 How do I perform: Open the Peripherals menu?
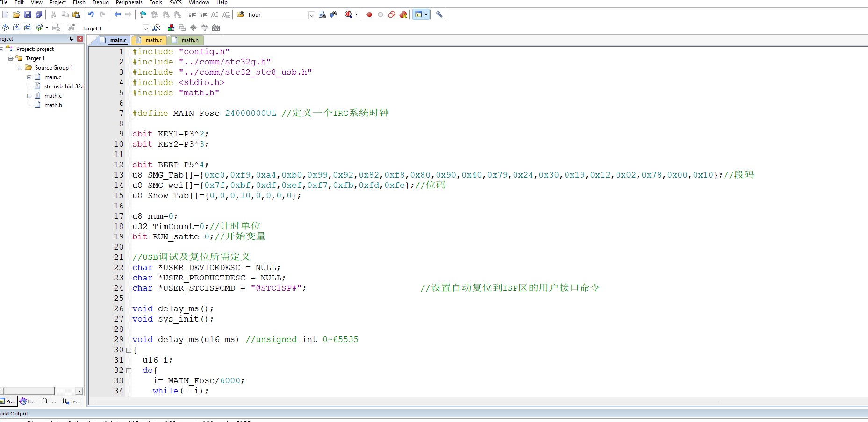(129, 3)
